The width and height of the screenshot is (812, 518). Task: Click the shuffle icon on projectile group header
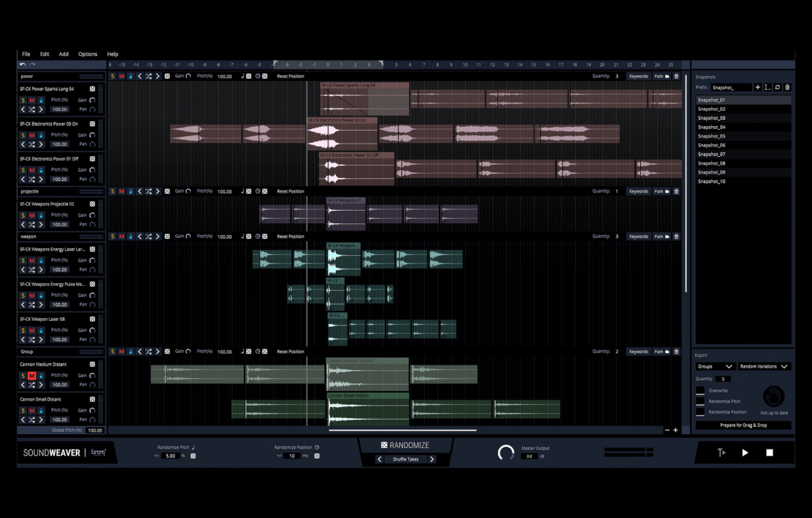click(149, 191)
